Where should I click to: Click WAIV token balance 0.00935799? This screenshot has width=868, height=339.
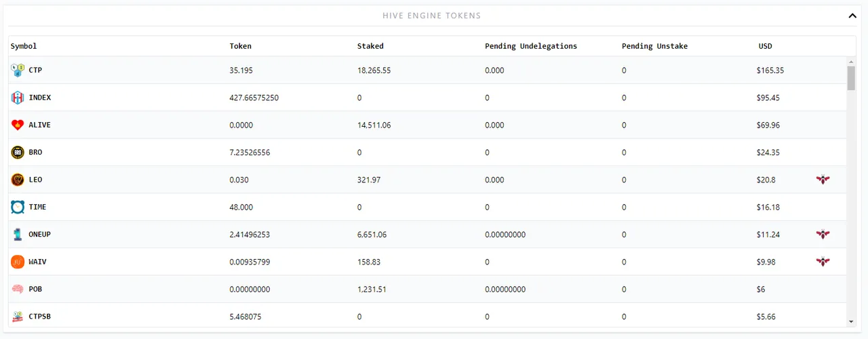click(250, 262)
